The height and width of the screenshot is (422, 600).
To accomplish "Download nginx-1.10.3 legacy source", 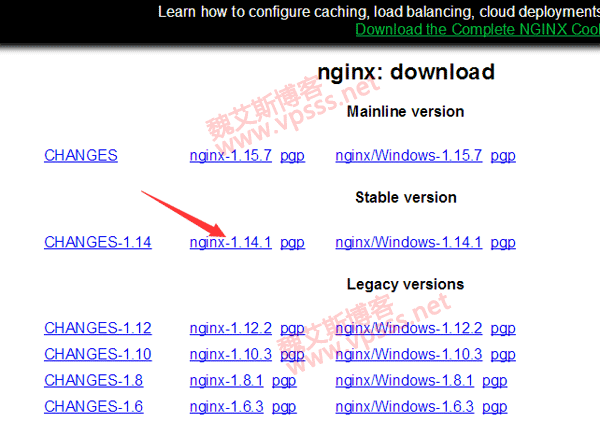I will [x=230, y=354].
